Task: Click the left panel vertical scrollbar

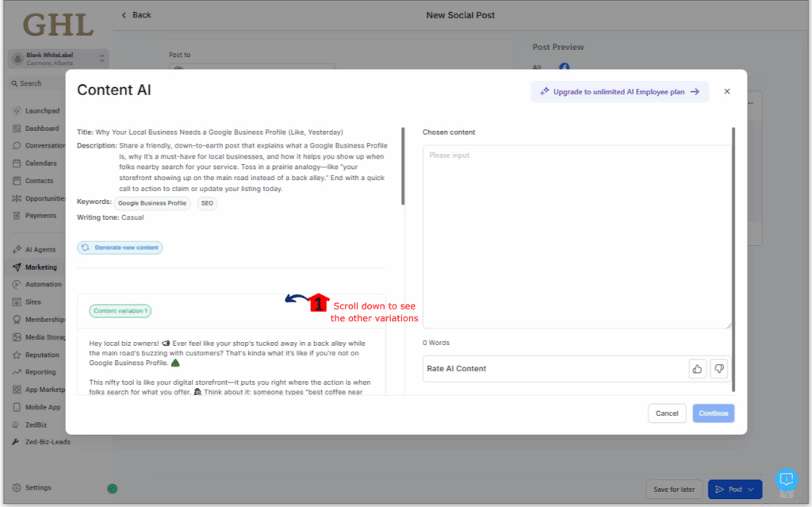Action: tap(403, 166)
